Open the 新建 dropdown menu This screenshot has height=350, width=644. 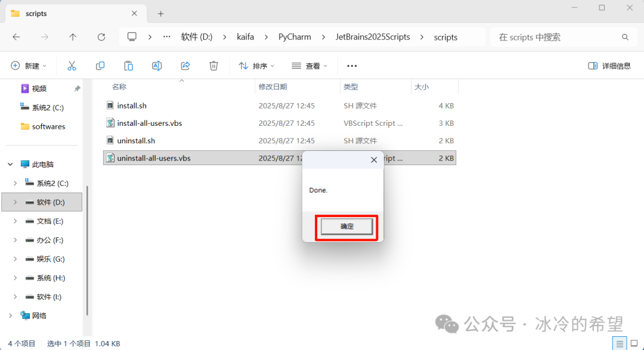(29, 66)
